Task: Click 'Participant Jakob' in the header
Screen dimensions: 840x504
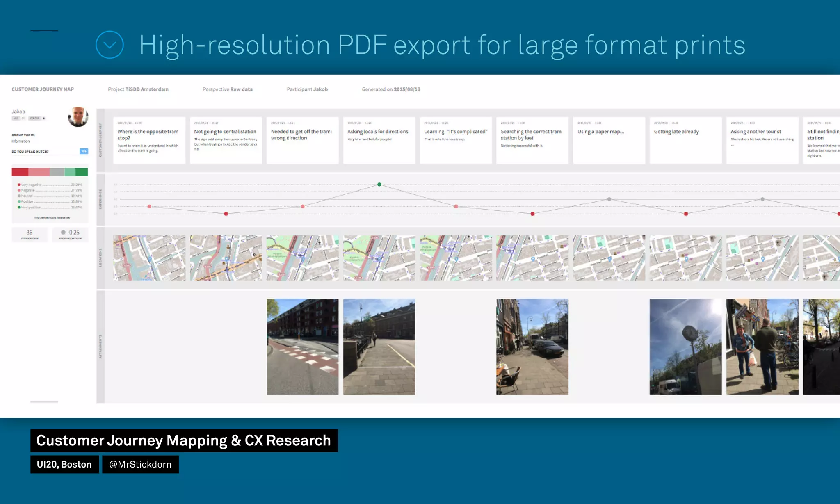Action: pos(307,89)
